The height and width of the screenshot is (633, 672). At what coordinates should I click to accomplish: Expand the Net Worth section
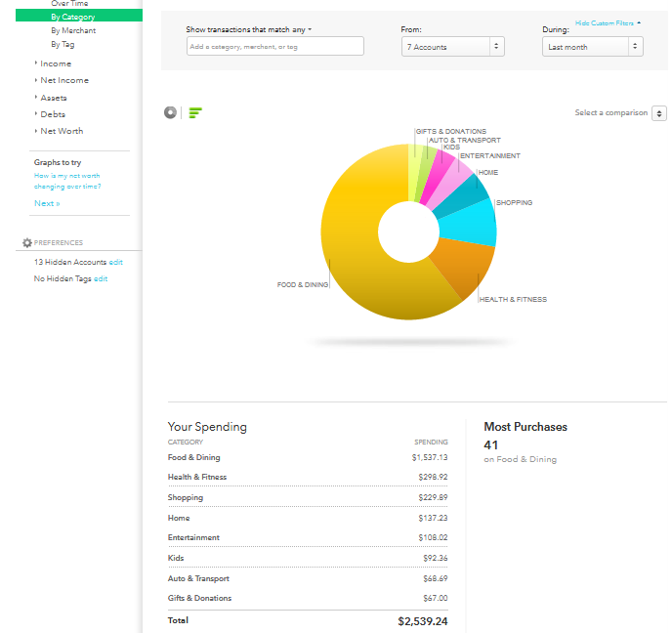(x=62, y=131)
